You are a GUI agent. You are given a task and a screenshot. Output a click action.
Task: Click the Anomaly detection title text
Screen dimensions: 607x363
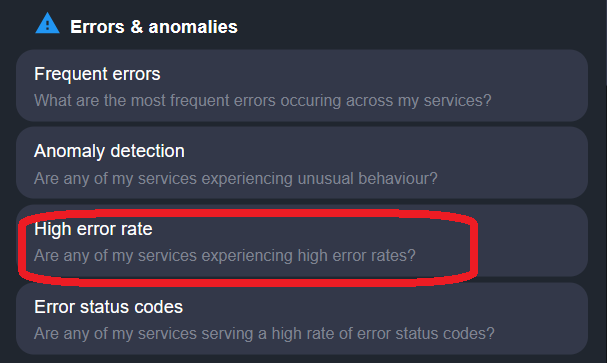point(109,151)
